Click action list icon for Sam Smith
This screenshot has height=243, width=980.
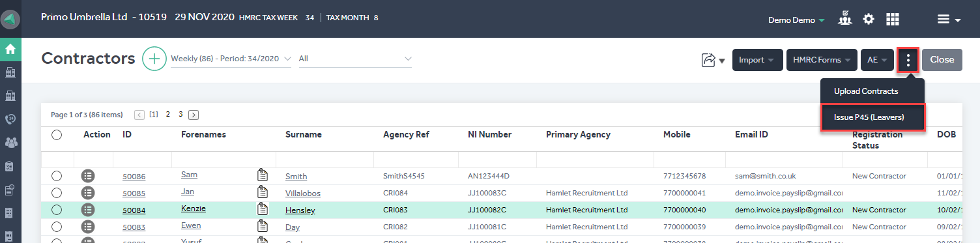[x=88, y=176]
